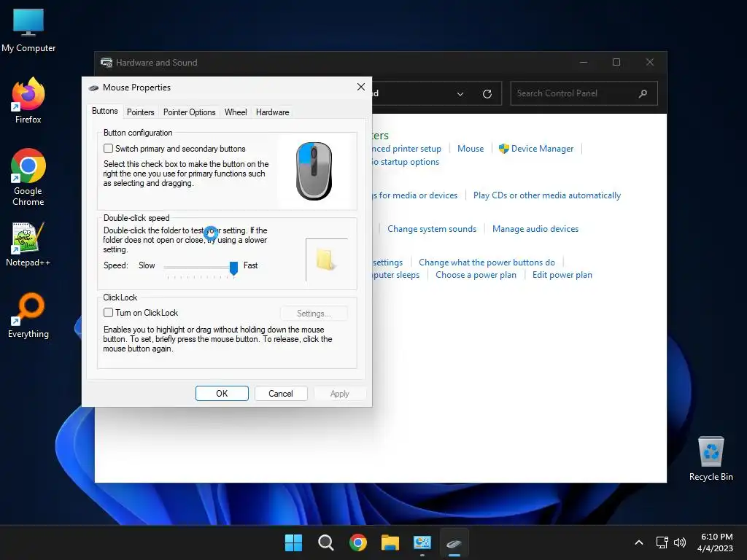The image size is (747, 560).
Task: Refresh the Control Panel address bar
Action: tap(487, 94)
